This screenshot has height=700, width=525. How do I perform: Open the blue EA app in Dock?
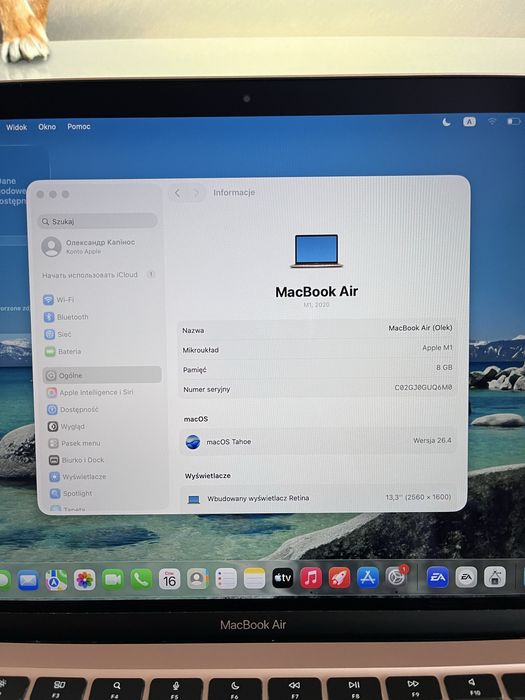click(x=438, y=577)
